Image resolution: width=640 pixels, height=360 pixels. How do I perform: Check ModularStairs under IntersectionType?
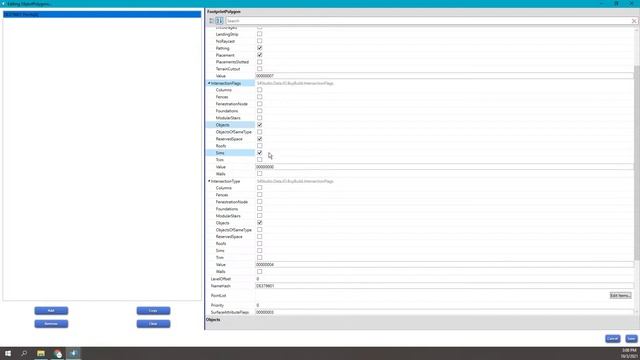(260, 216)
